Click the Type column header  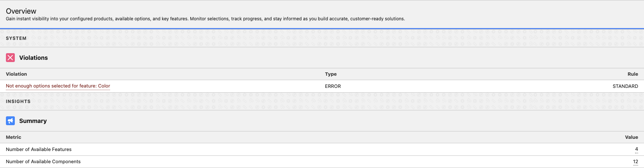(331, 74)
